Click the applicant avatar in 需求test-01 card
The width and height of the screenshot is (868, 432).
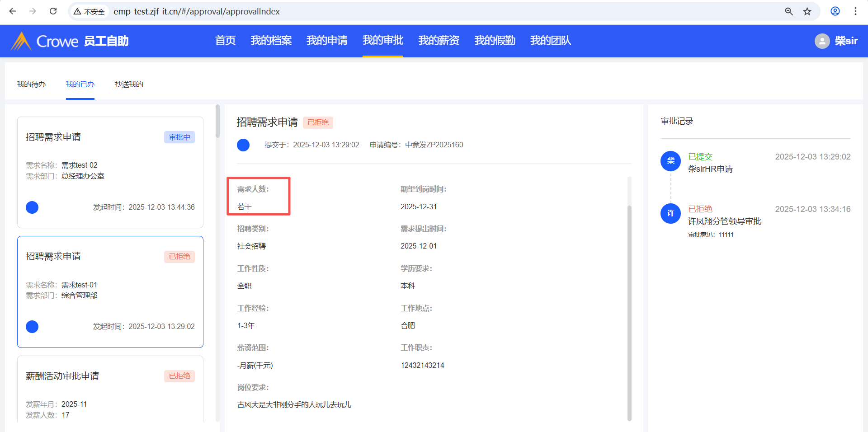tap(32, 327)
